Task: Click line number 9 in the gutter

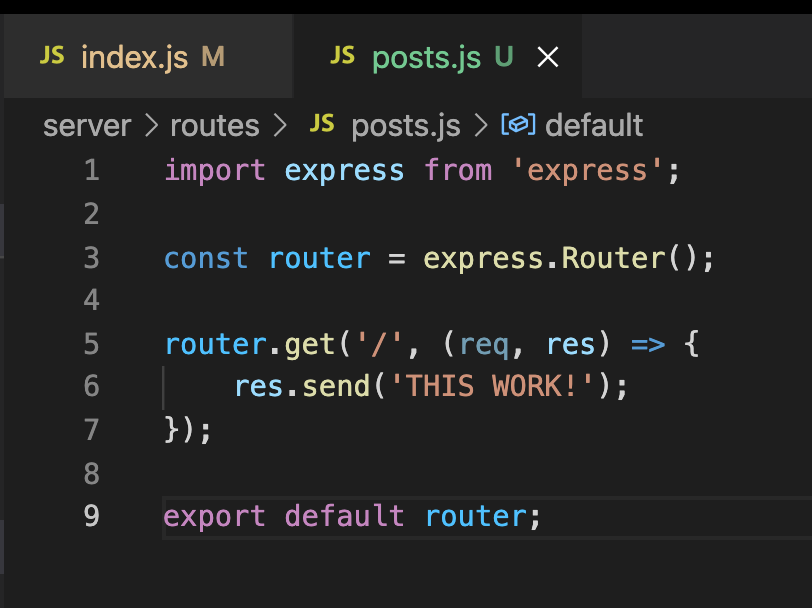Action: click(92, 516)
